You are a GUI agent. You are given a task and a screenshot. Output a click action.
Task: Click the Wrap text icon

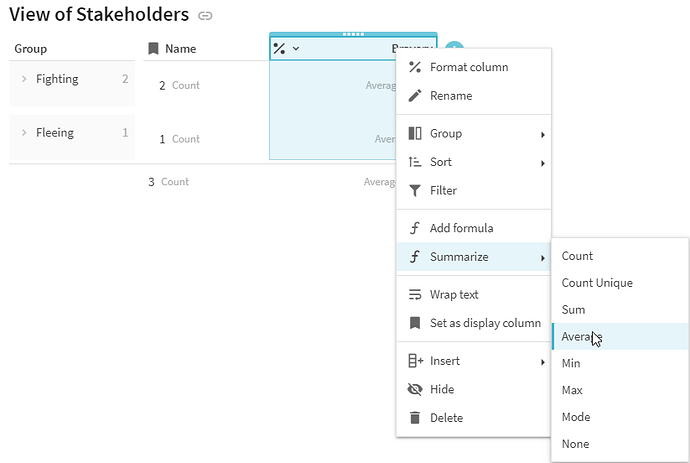[x=415, y=295]
